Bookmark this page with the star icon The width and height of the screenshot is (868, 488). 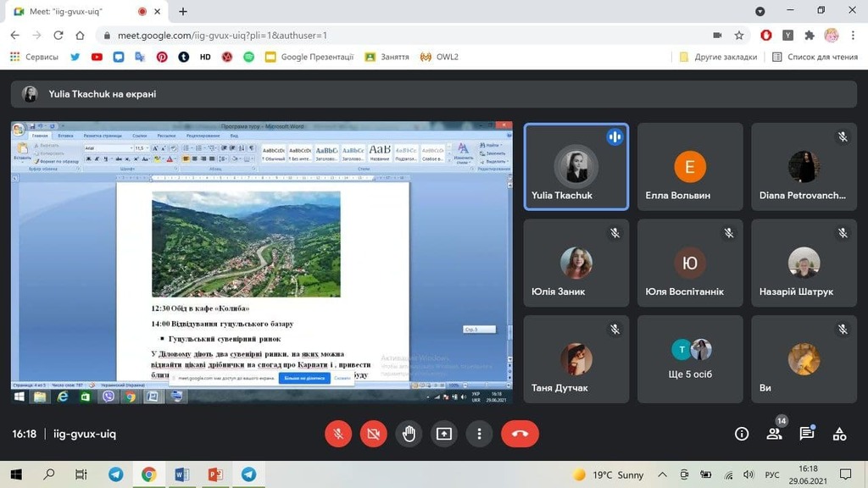pyautogui.click(x=739, y=36)
